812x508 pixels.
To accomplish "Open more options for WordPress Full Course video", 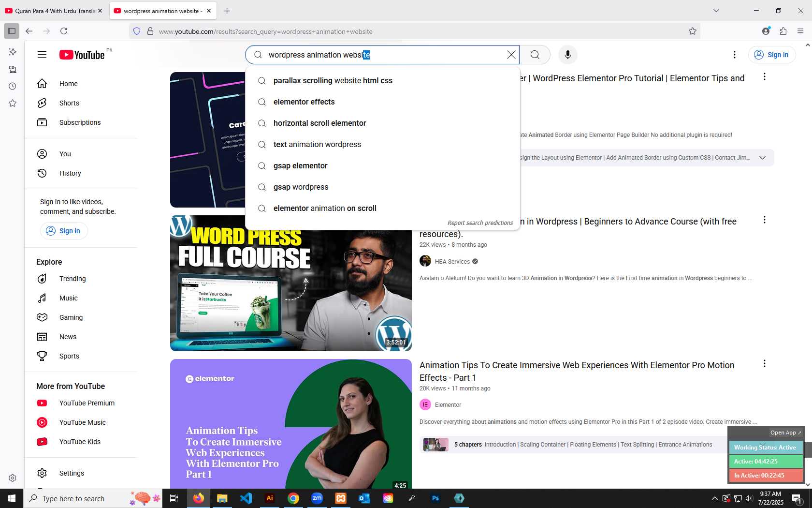I will (x=765, y=220).
